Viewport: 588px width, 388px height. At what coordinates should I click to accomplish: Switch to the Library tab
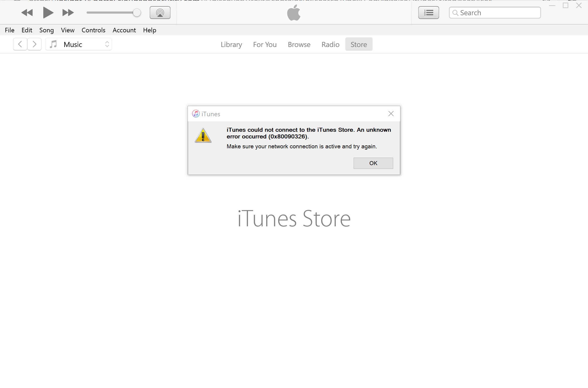click(x=231, y=44)
